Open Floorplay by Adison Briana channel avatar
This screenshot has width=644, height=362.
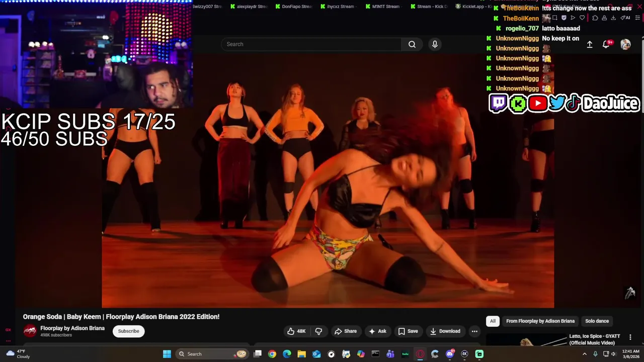[x=30, y=331]
